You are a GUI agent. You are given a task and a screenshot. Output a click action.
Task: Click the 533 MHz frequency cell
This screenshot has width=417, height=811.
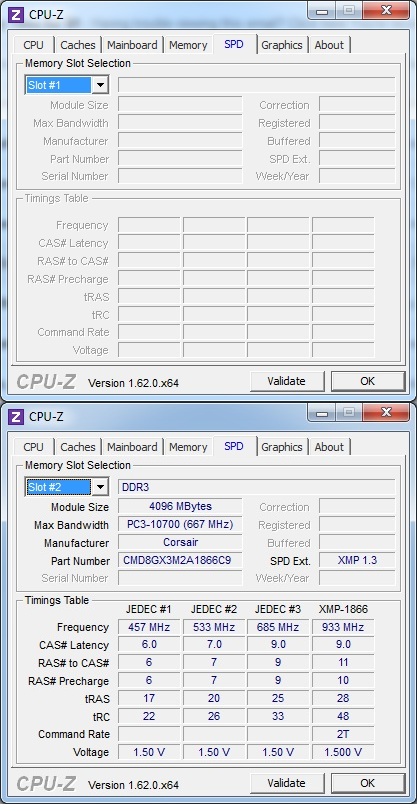click(x=214, y=627)
